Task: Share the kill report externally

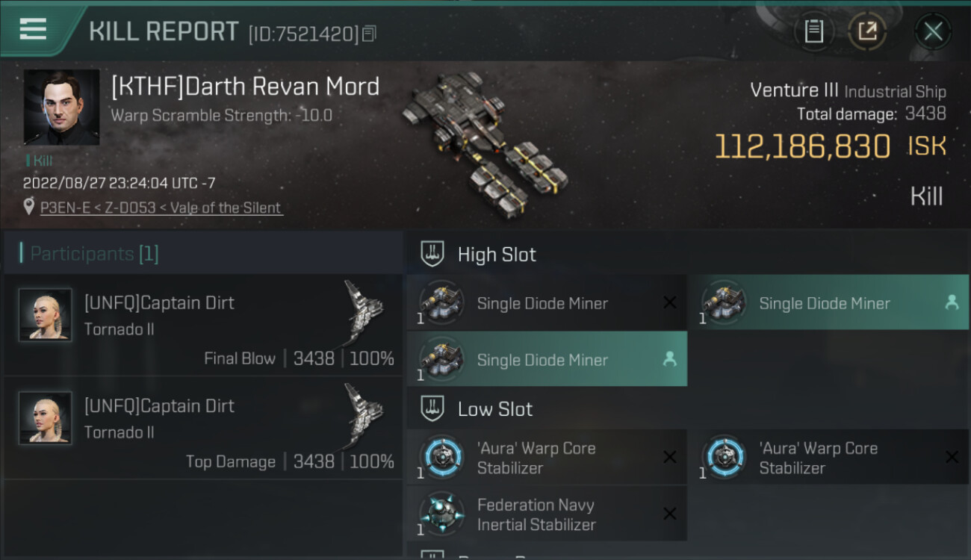Action: coord(866,31)
